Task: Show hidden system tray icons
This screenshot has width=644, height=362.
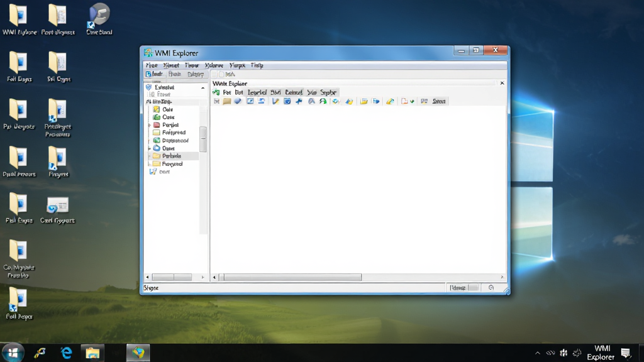Action: pyautogui.click(x=538, y=353)
